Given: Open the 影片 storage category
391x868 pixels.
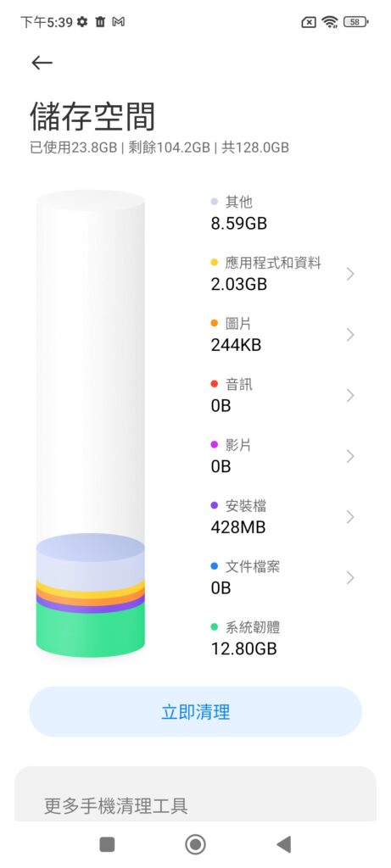Looking at the screenshot, I should (x=282, y=456).
